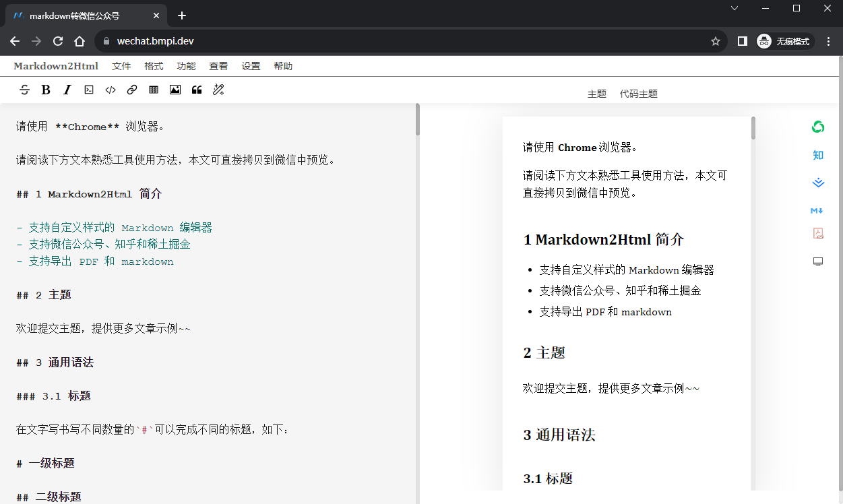Click editor line '# 一级标题'
The height and width of the screenshot is (504, 843).
point(45,464)
